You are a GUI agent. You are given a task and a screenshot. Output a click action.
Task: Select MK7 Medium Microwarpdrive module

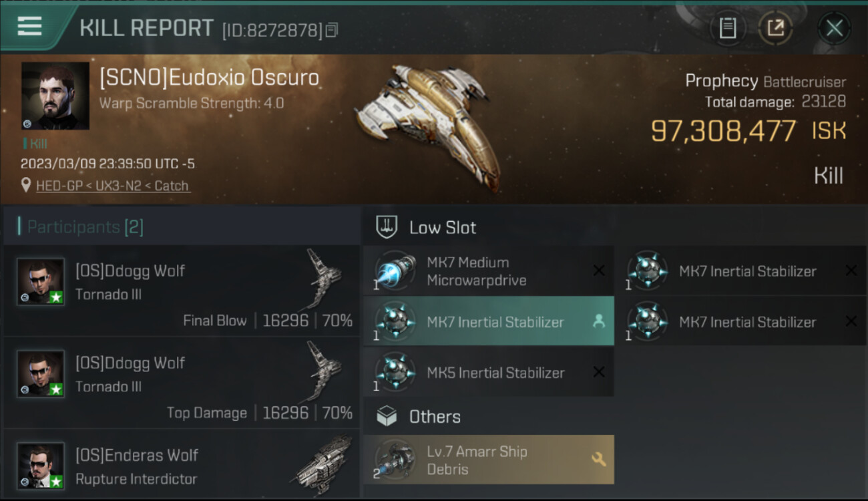coord(477,271)
